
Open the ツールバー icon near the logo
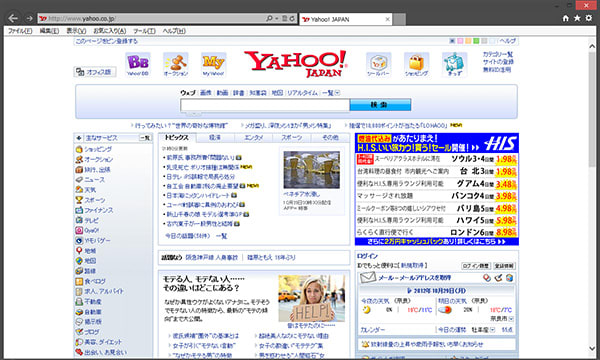click(x=378, y=64)
